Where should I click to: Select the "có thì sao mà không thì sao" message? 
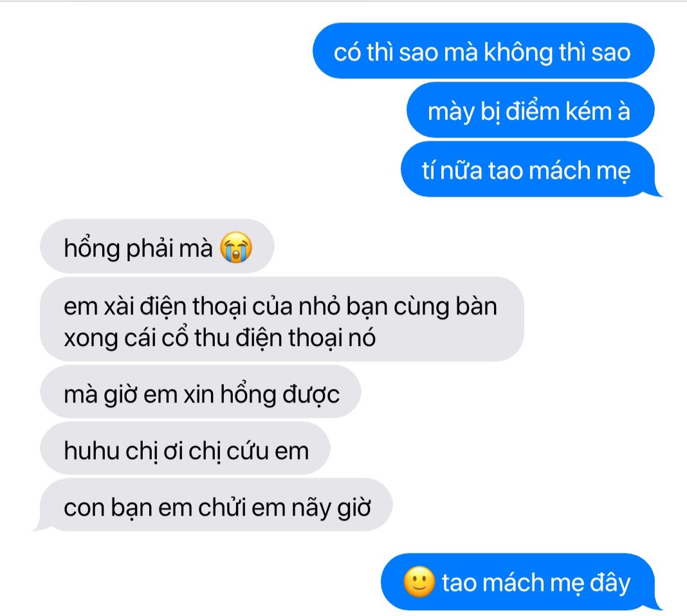click(483, 51)
